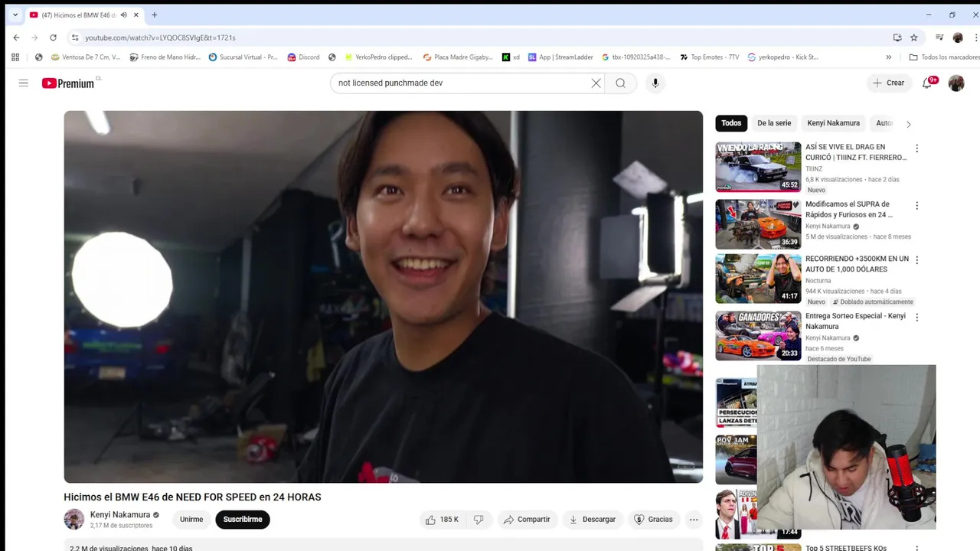980x551 pixels.
Task: Clear the search box text with X
Action: point(596,83)
